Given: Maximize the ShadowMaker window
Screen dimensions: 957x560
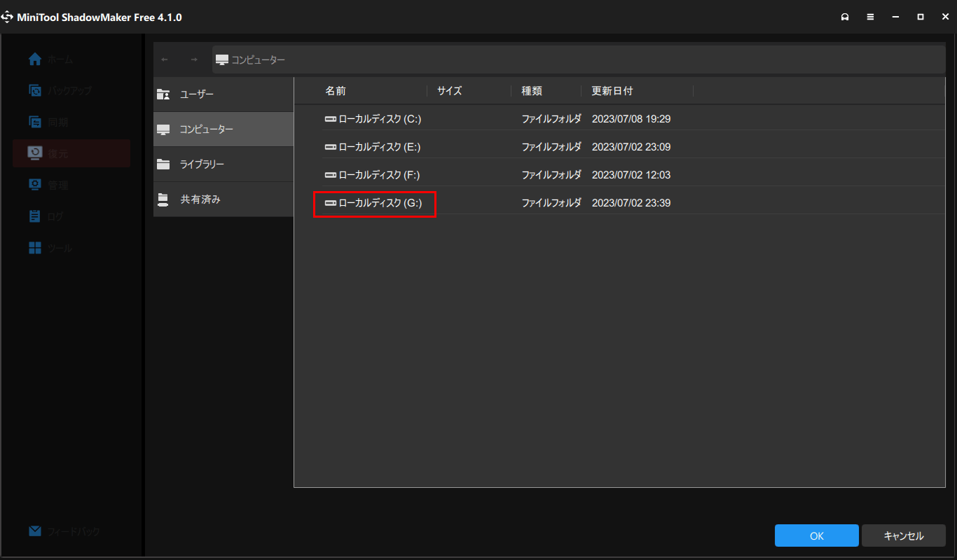Looking at the screenshot, I should pyautogui.click(x=920, y=17).
